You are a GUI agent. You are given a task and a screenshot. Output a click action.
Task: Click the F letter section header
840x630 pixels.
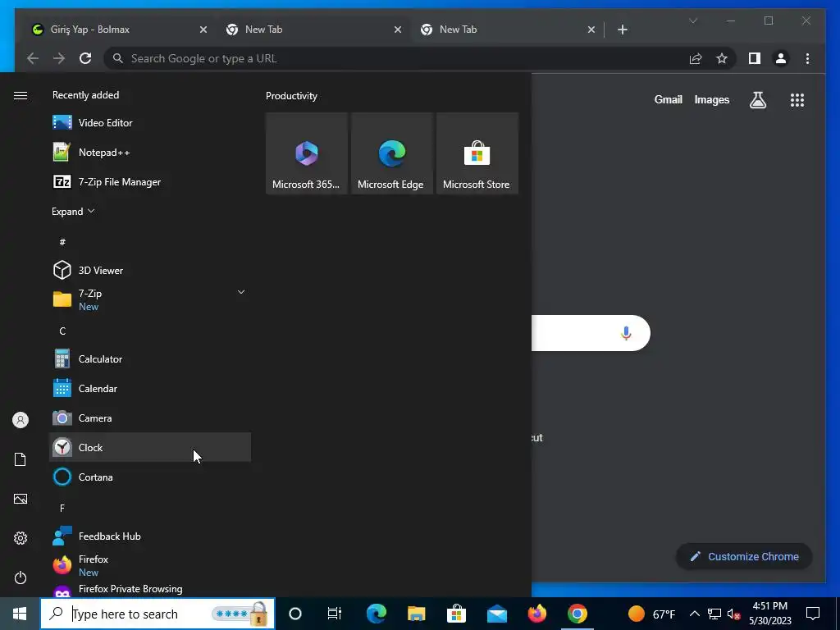pyautogui.click(x=62, y=508)
